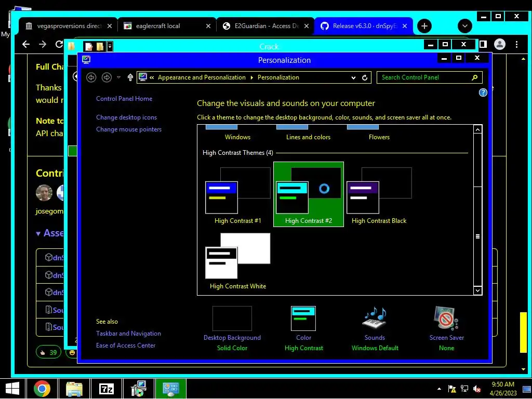Image resolution: width=532 pixels, height=399 pixels.
Task: Open the Control Panel taskbar item
Action: tap(170, 389)
